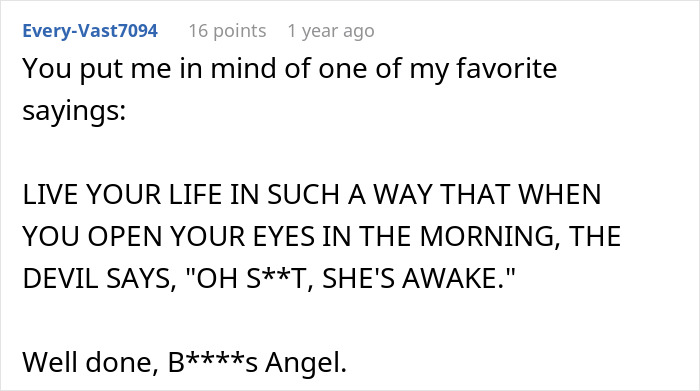
Task: Click the word EYES in the quote
Action: pyautogui.click(x=284, y=237)
